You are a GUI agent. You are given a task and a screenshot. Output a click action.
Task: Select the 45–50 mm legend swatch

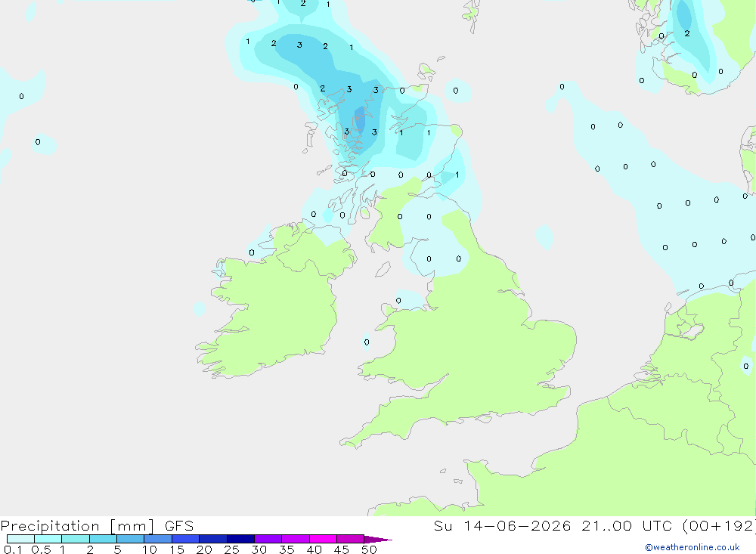tap(351, 539)
